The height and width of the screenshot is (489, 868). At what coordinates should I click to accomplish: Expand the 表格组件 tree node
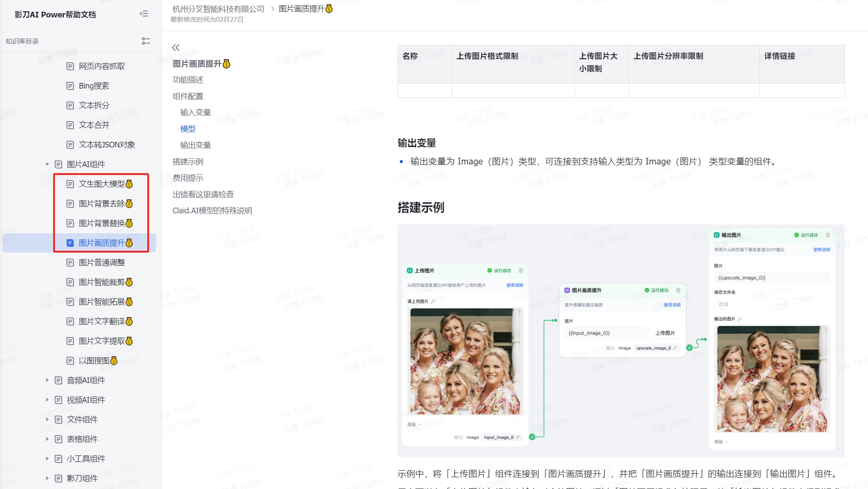(x=47, y=439)
